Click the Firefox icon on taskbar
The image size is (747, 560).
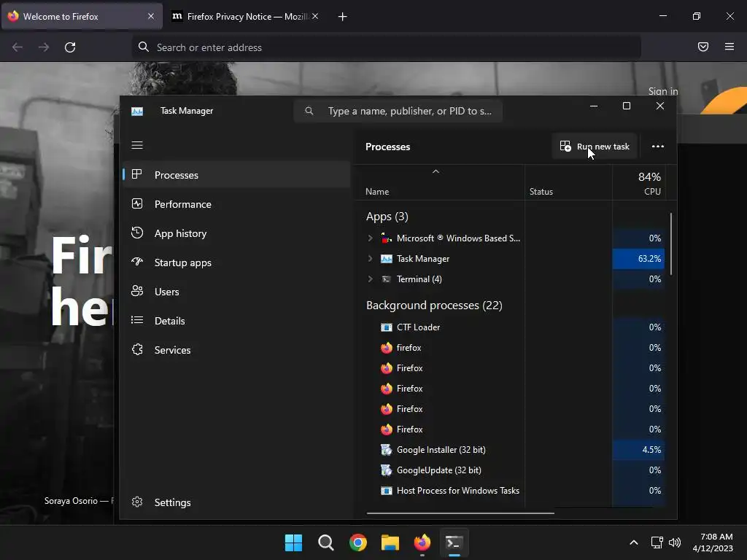click(x=422, y=542)
